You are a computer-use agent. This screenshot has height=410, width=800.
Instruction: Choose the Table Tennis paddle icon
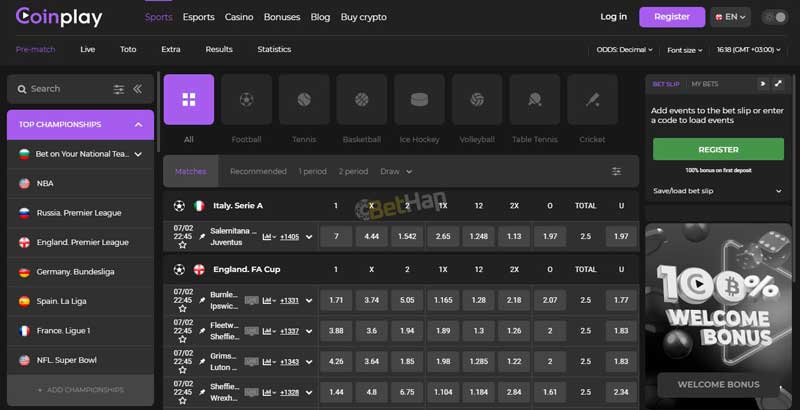[535, 99]
